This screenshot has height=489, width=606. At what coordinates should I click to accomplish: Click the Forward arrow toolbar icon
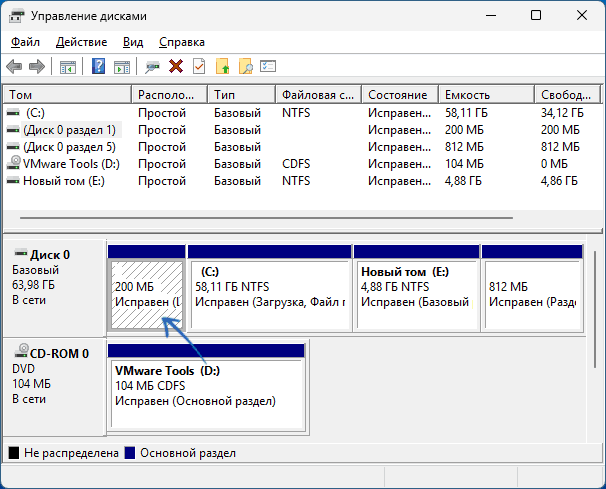click(37, 66)
